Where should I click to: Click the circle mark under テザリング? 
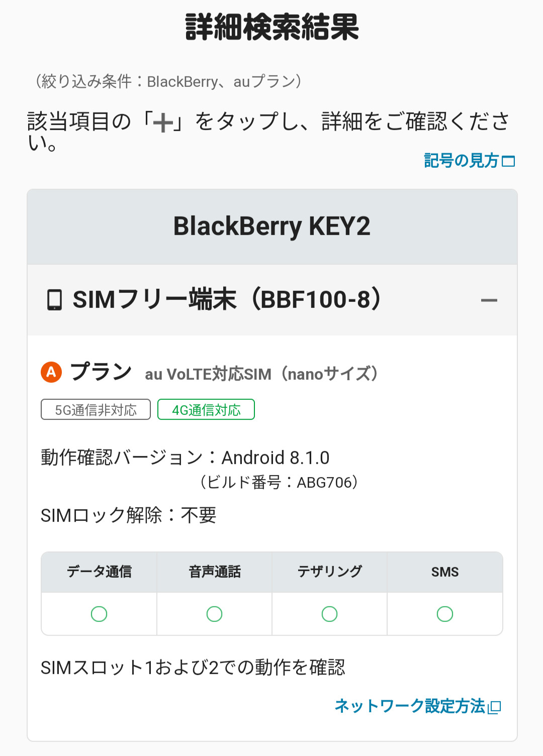pos(329,614)
